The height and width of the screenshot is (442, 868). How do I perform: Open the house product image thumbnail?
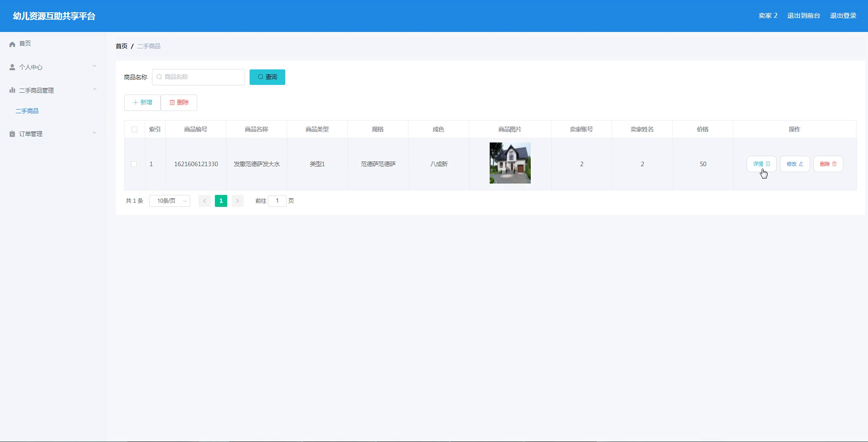coord(510,163)
